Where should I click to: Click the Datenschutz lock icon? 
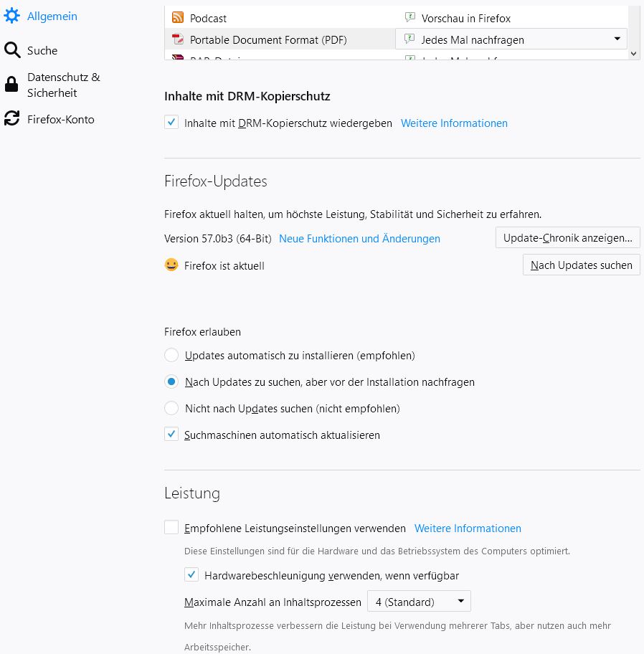[11, 84]
